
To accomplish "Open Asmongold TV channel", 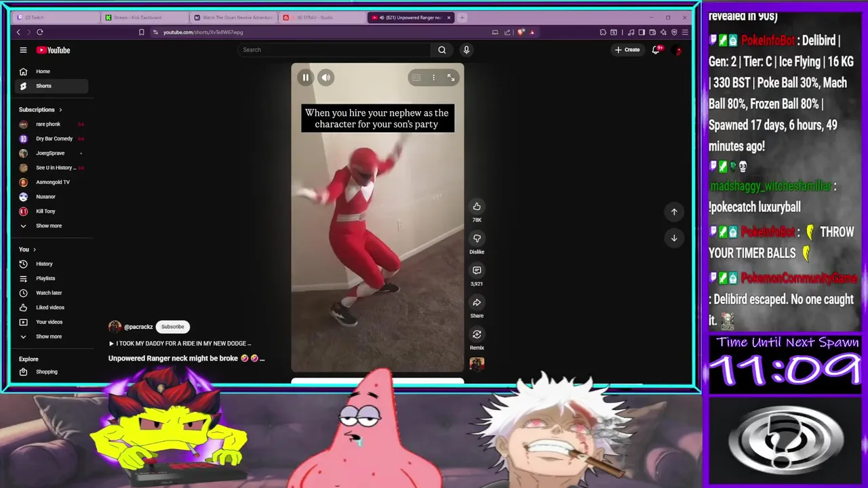I will coord(52,182).
